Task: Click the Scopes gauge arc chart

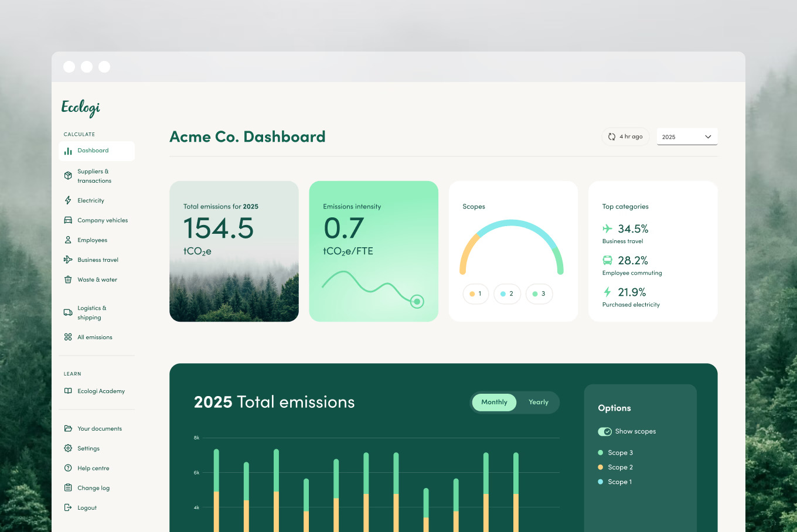Action: [x=512, y=247]
